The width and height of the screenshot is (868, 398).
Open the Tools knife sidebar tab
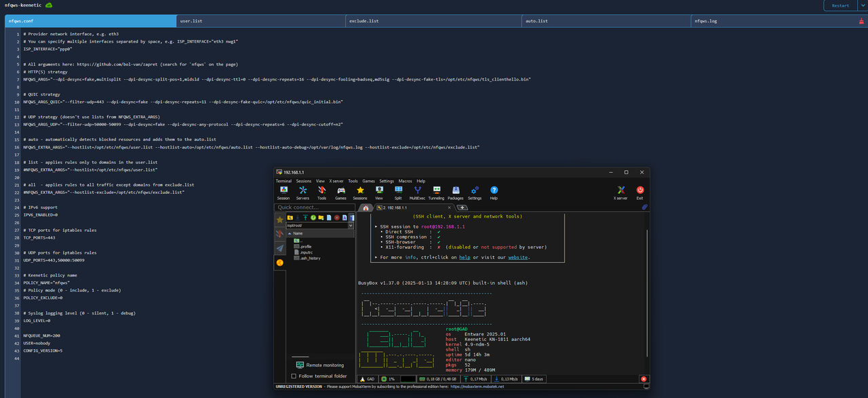tap(279, 234)
